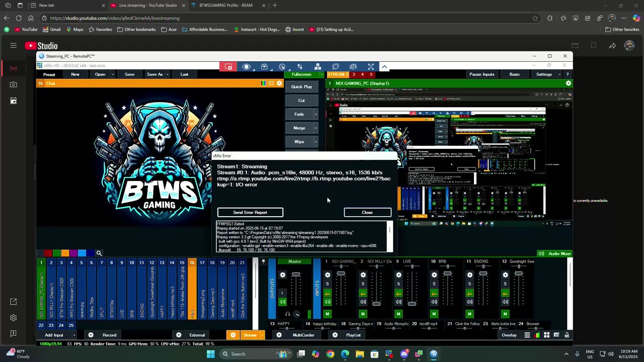This screenshot has width=644, height=362.
Task: Select the red color filter swatch
Action: (48, 253)
